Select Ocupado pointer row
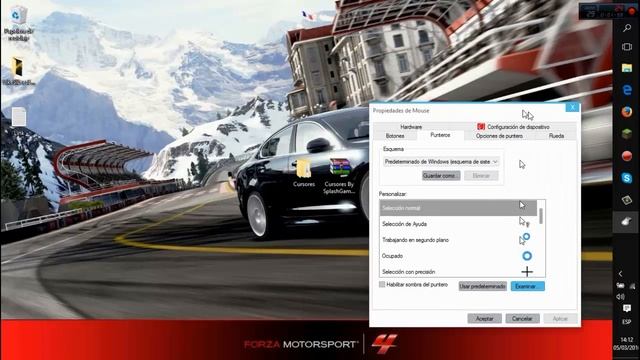 (x=458, y=256)
